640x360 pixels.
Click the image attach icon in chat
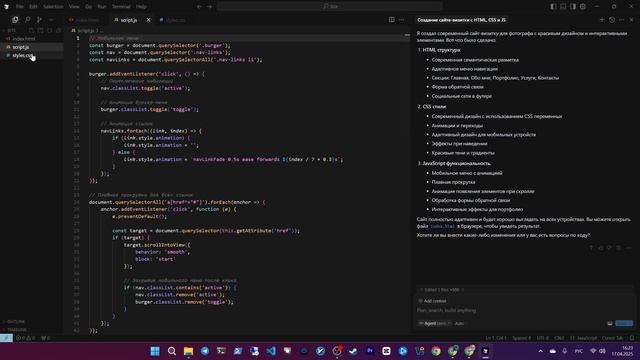pos(610,323)
